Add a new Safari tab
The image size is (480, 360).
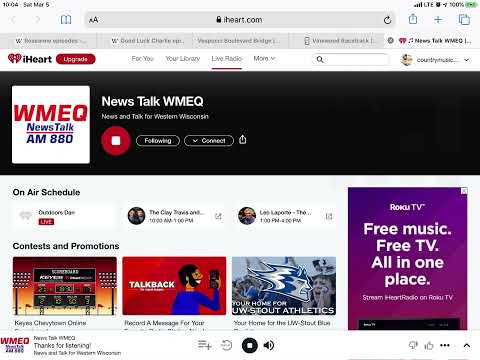pos(438,20)
